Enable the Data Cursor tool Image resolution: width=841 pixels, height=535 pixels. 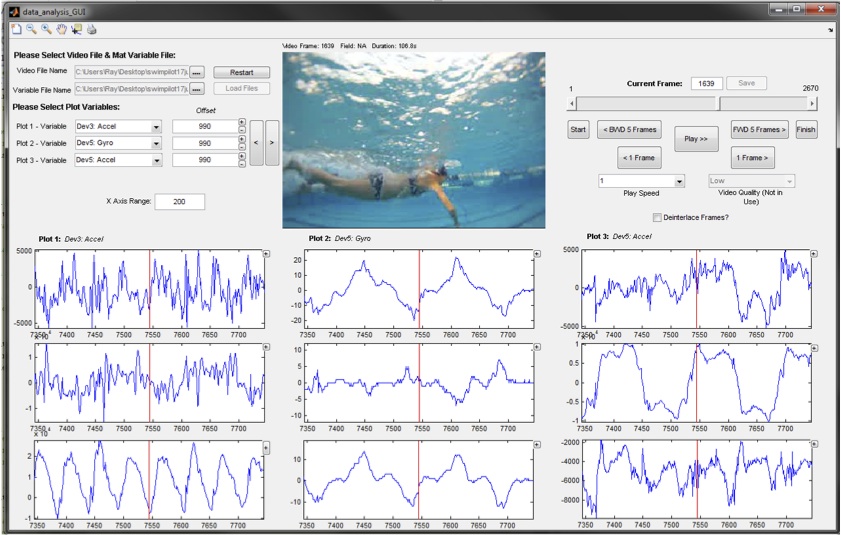click(76, 30)
